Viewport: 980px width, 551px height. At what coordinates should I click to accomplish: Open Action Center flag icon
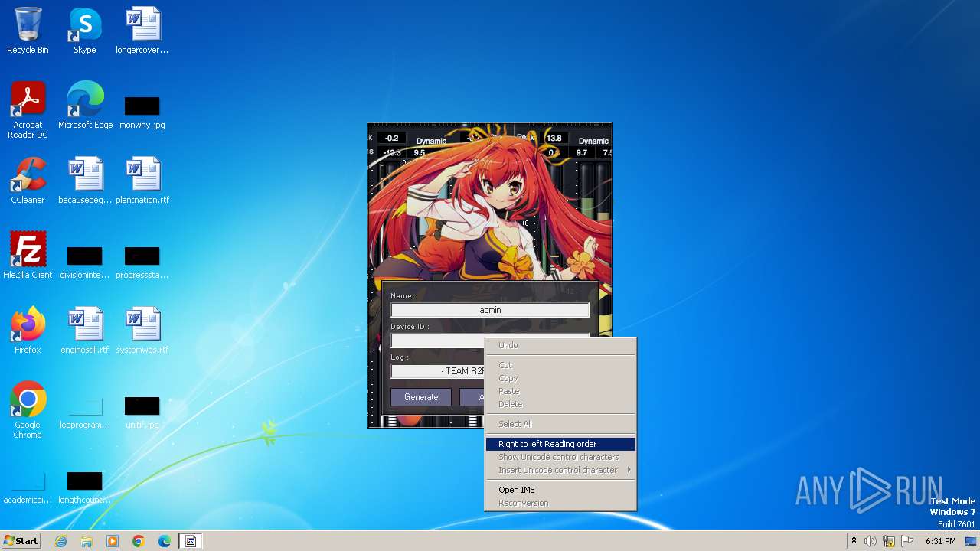pyautogui.click(x=906, y=541)
